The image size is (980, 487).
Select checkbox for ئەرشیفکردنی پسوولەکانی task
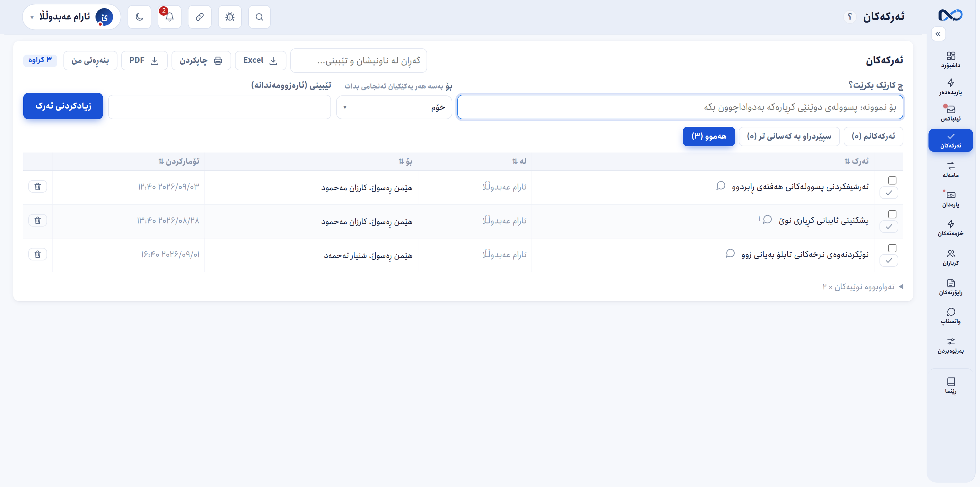tap(892, 180)
